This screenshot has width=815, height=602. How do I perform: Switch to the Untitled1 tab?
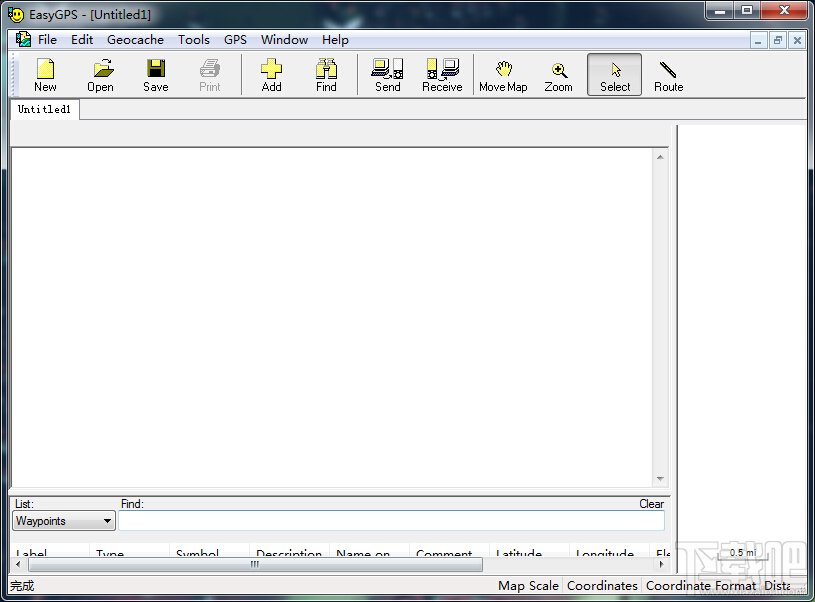pyautogui.click(x=44, y=110)
